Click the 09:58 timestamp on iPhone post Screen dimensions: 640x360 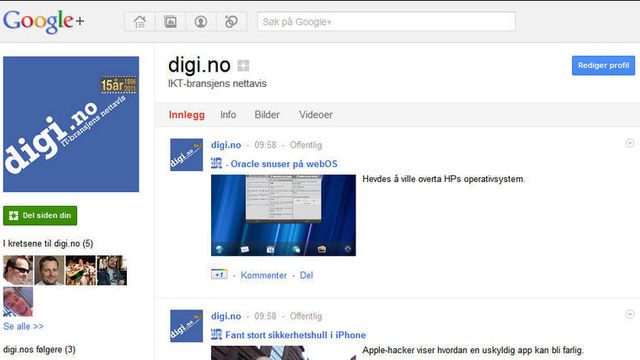pos(265,316)
